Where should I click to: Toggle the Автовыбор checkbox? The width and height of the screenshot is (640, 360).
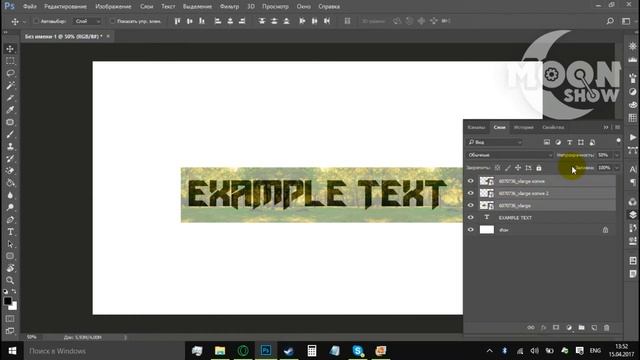coord(36,21)
